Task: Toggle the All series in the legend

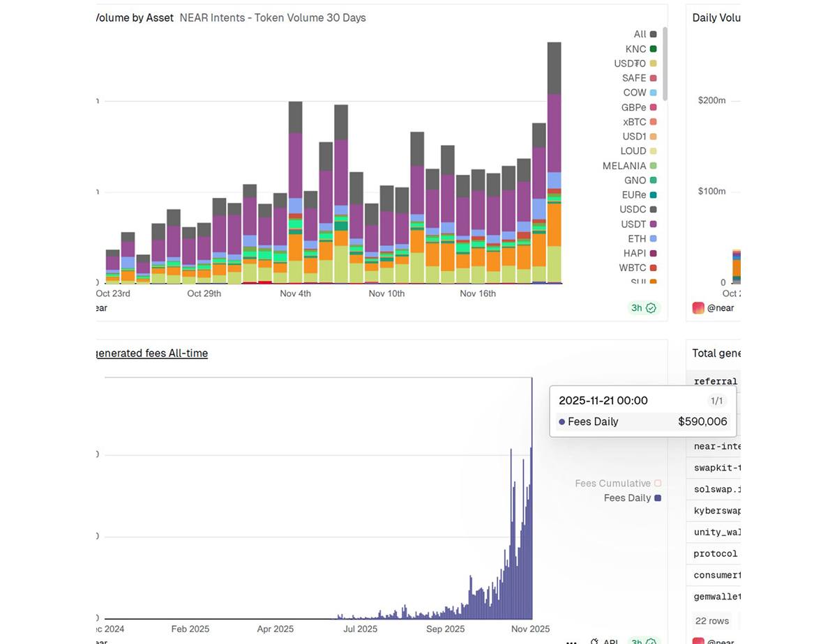Action: point(645,34)
